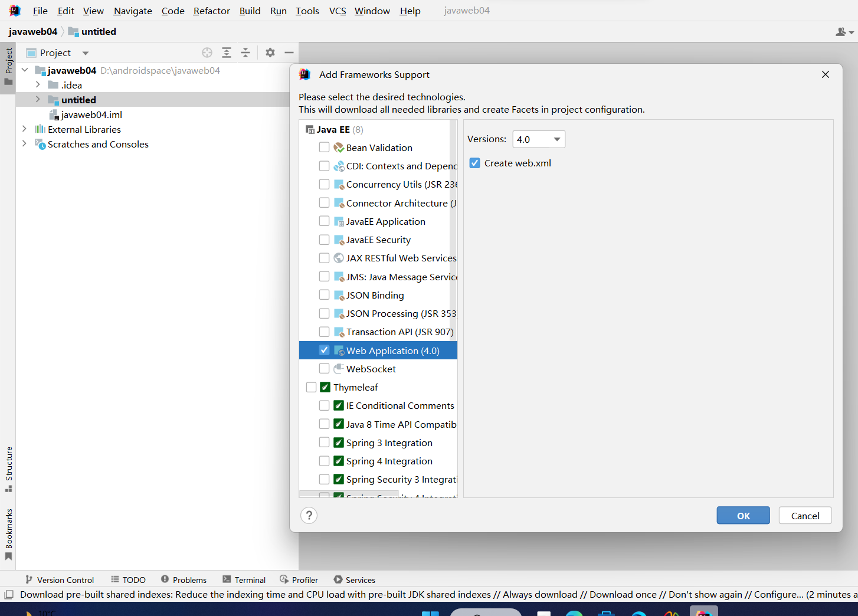Enable Thymeleaf group checkbox
858x616 pixels.
pyautogui.click(x=311, y=387)
